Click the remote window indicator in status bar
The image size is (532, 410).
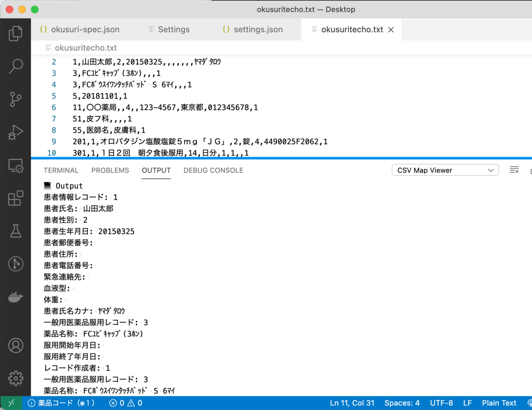pyautogui.click(x=11, y=403)
